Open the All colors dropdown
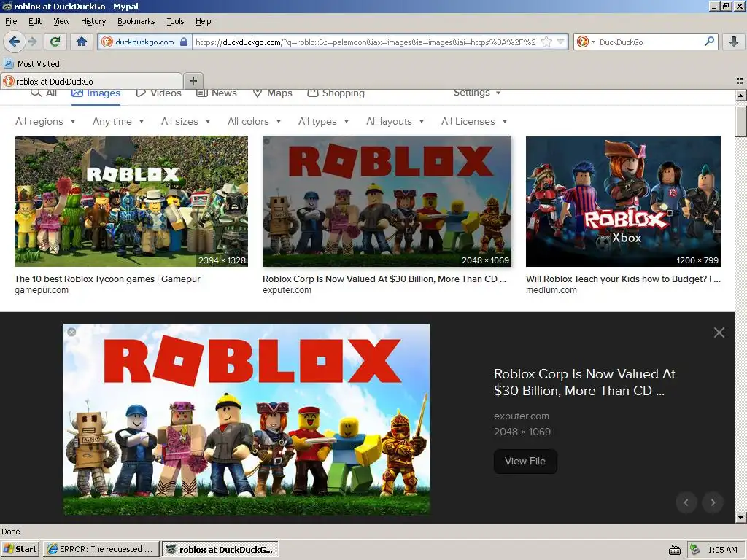The width and height of the screenshot is (747, 560). click(254, 122)
